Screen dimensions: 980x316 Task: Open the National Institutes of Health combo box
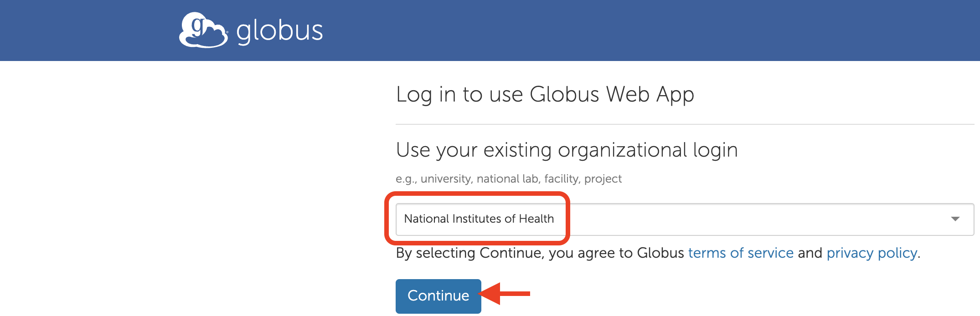coord(479,219)
